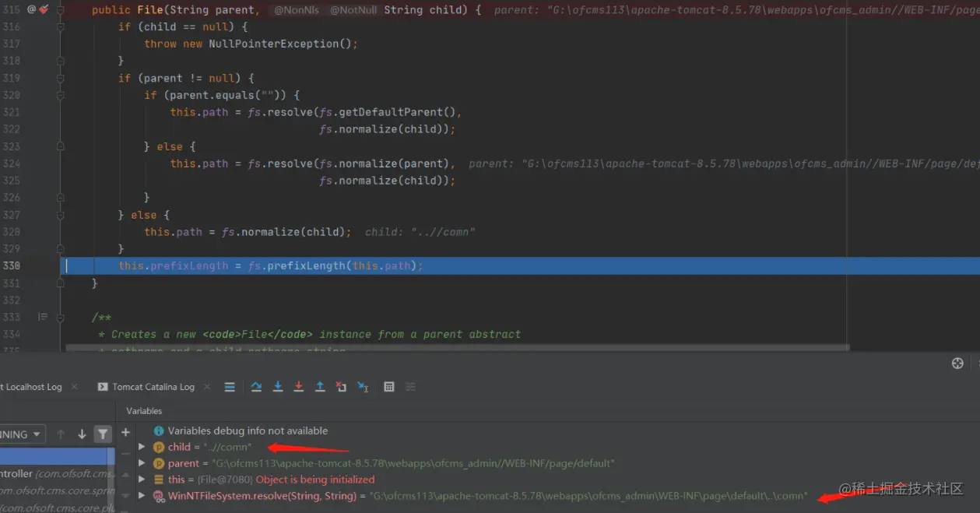Switch to the Localhost Log tab

pyautogui.click(x=31, y=387)
